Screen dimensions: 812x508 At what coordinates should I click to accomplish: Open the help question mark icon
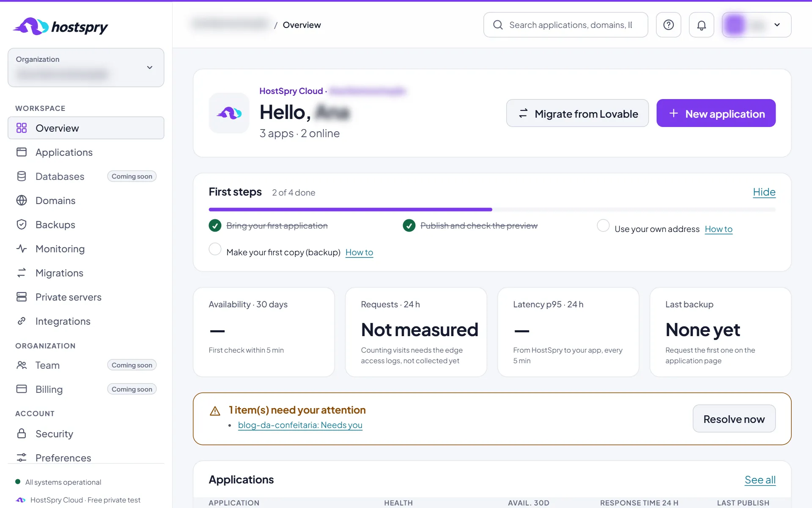coord(668,25)
